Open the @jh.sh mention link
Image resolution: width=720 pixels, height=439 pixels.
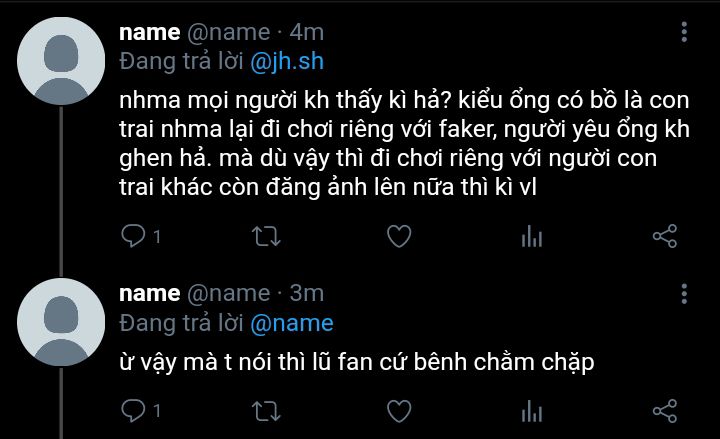point(287,61)
